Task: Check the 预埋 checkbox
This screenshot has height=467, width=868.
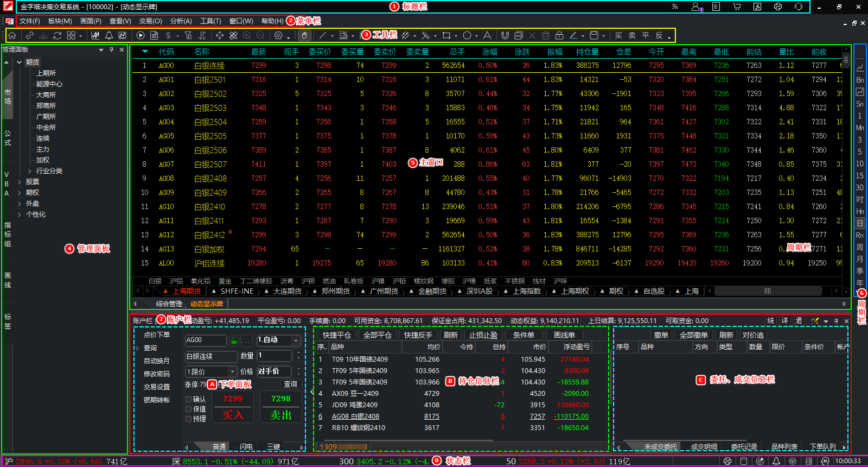Action: (189, 419)
